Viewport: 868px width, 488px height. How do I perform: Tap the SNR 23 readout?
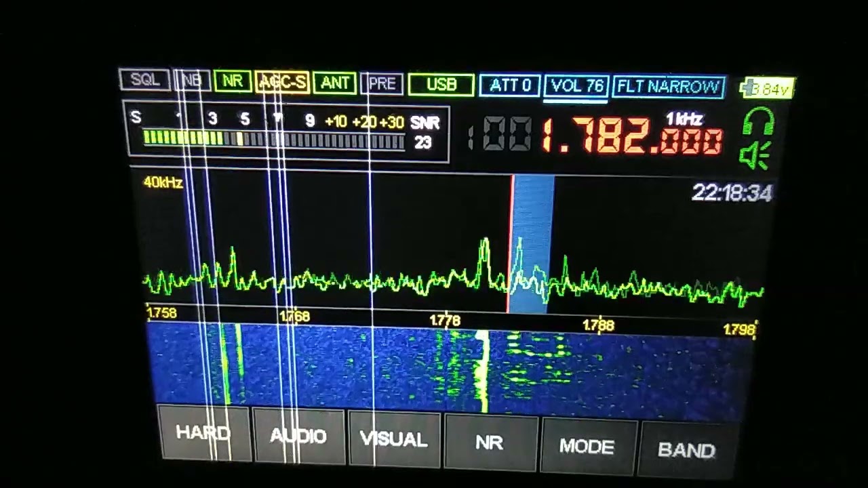point(425,133)
